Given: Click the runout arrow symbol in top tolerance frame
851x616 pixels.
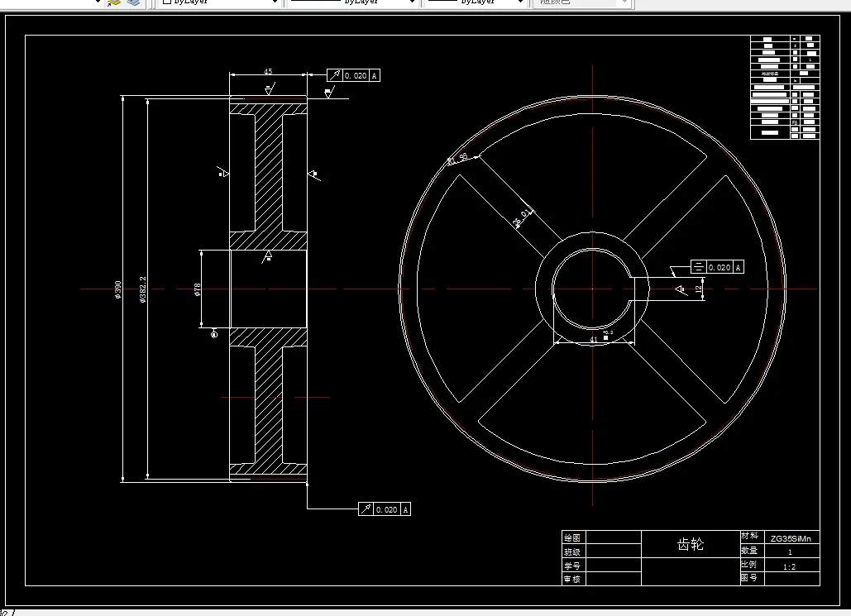Looking at the screenshot, I should (335, 75).
